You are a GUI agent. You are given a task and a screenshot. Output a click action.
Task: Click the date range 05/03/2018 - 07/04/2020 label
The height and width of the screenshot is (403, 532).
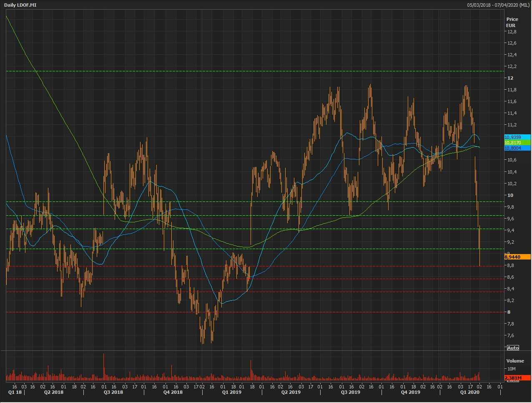pyautogui.click(x=498, y=5)
